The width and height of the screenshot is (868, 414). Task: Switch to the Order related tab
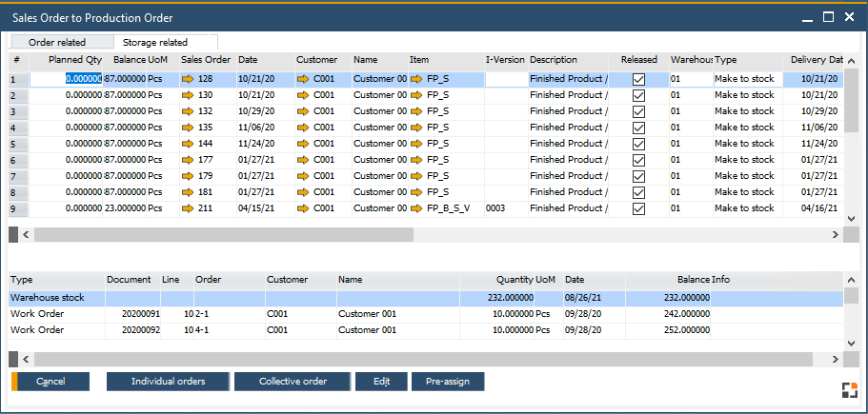pos(57,42)
